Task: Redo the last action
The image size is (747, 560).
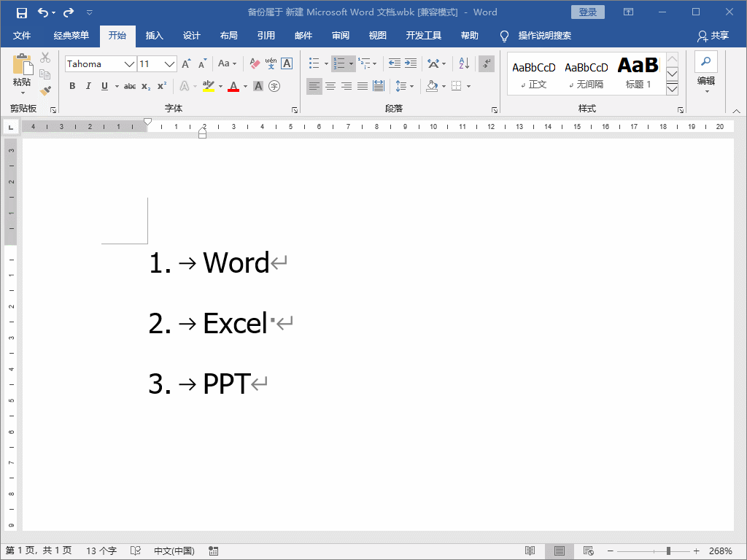Action: 69,12
